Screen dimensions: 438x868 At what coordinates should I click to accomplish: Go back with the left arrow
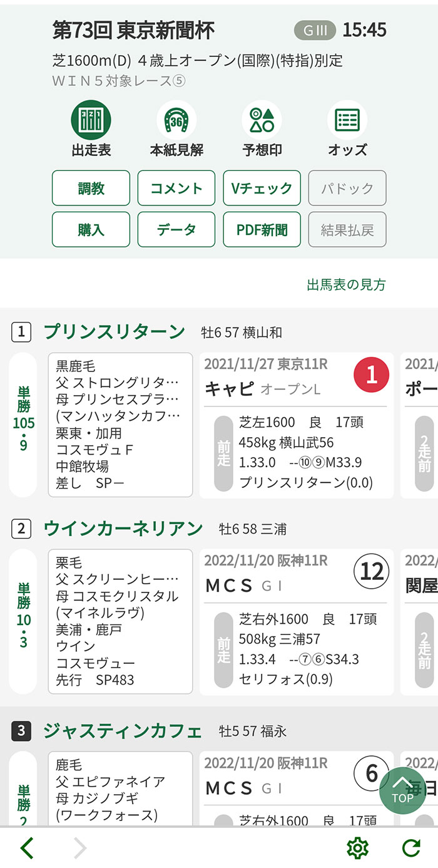coord(27,848)
